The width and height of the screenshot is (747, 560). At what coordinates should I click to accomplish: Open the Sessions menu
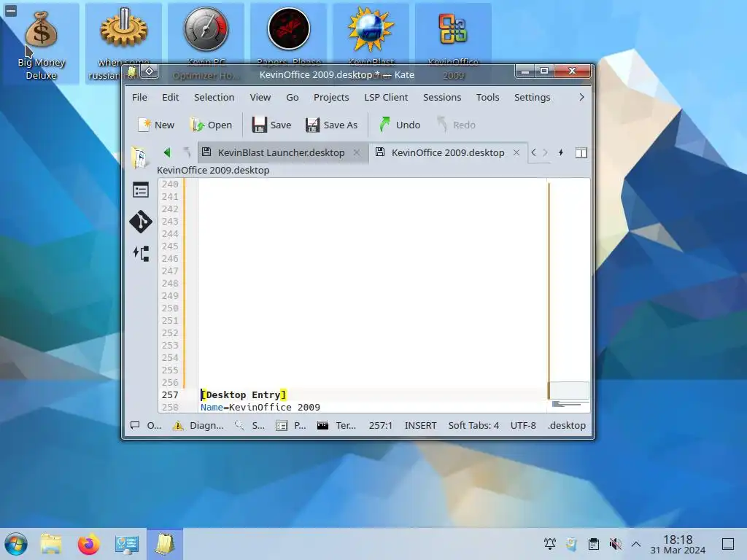tap(442, 97)
